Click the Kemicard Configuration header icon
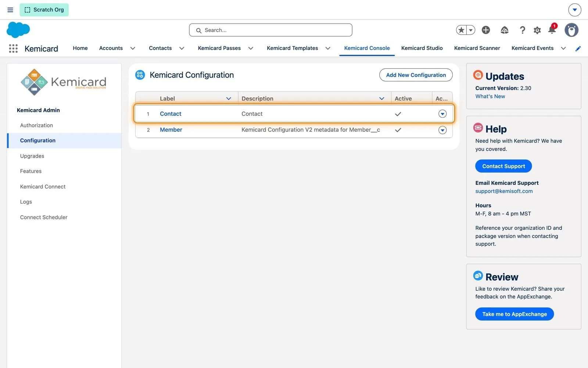This screenshot has height=368, width=588. pos(140,75)
